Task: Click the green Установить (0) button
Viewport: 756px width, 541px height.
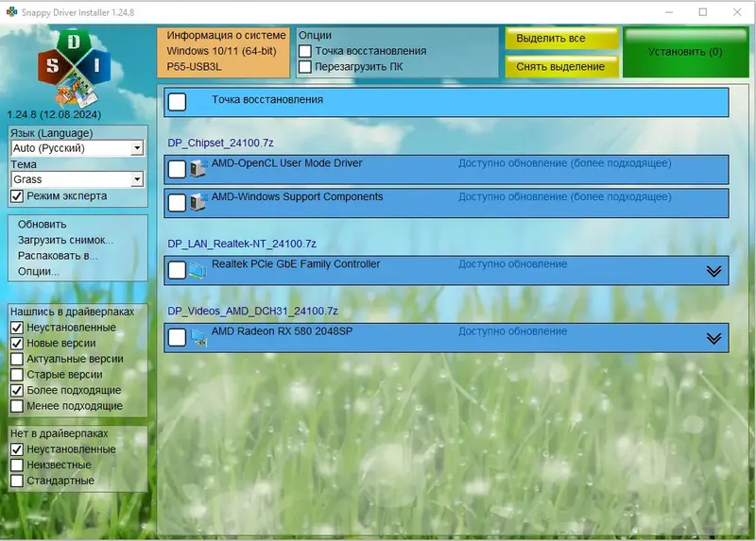Action: [685, 52]
